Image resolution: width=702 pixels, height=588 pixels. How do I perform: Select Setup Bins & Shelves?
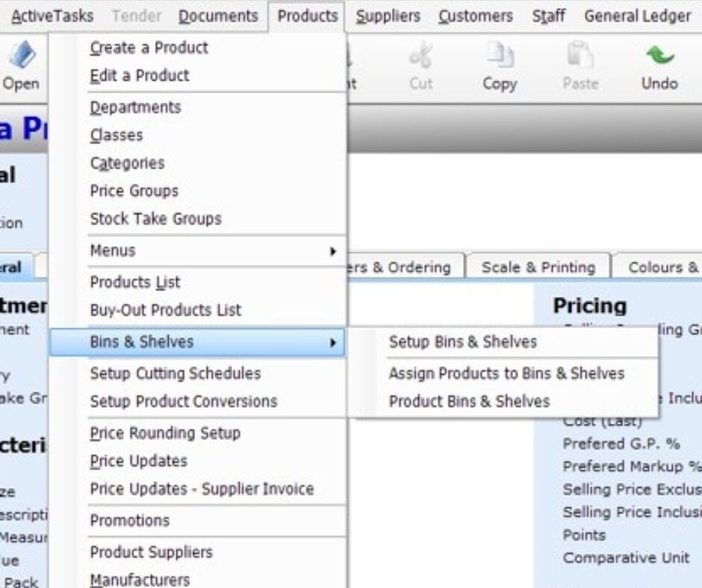462,343
